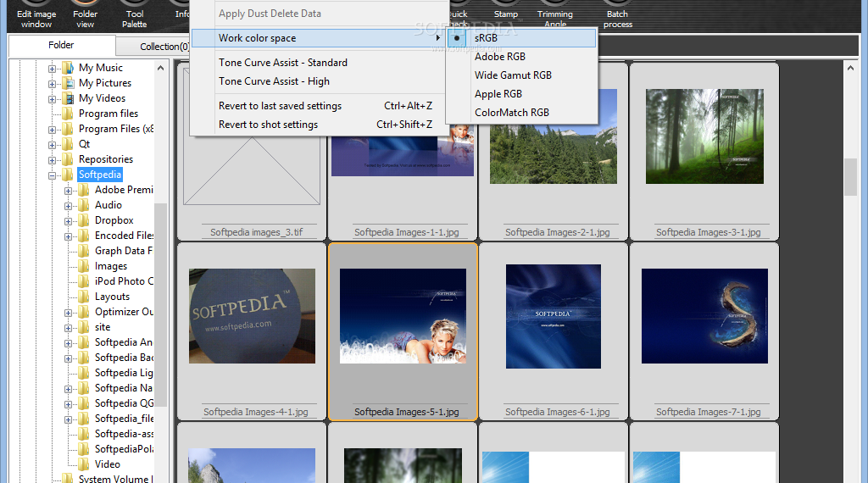Viewport: 868px width, 483px height.
Task: Click the Repositories folder icon
Action: pyautogui.click(x=68, y=159)
